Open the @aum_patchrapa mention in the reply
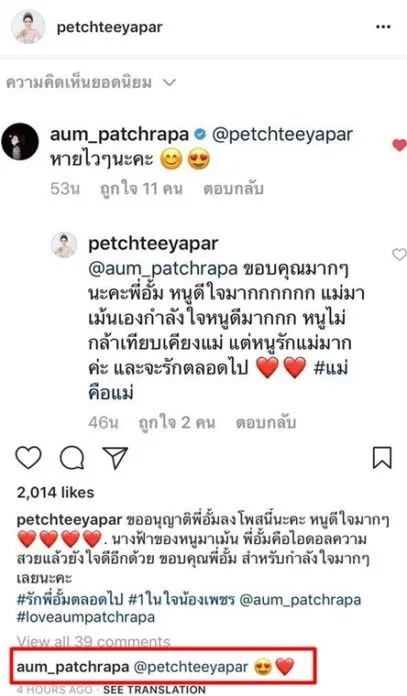407x696 pixels. pyautogui.click(x=163, y=269)
